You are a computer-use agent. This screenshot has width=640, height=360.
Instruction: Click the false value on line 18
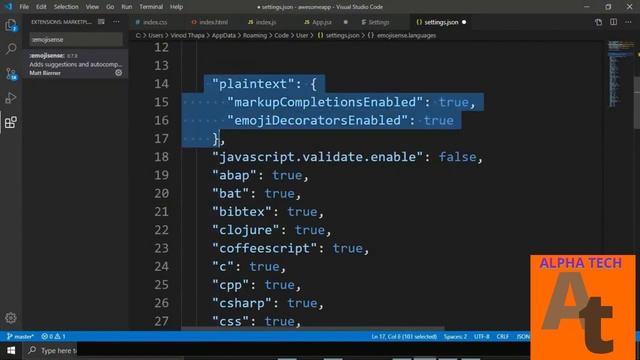click(x=457, y=157)
